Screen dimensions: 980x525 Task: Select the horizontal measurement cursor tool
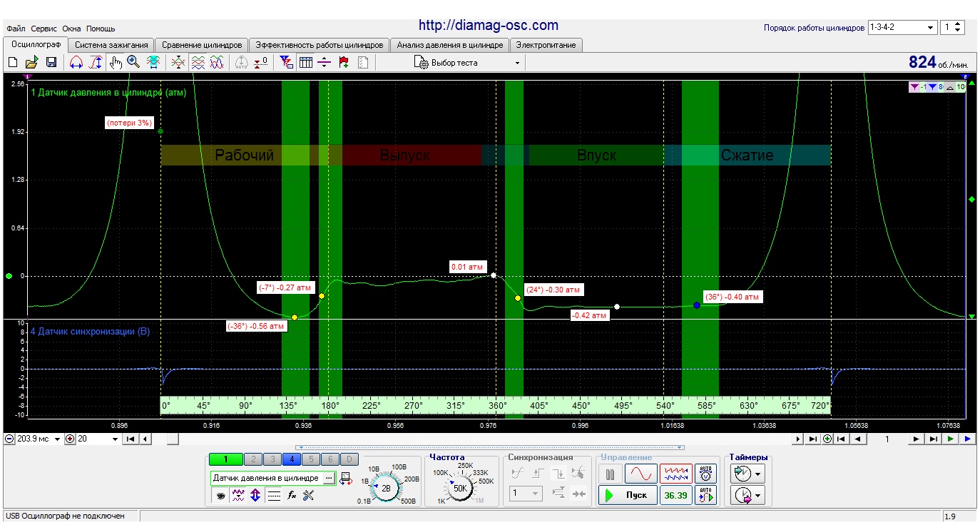coord(76,63)
